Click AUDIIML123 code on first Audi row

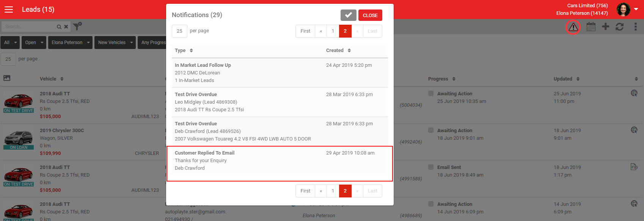coord(145,117)
